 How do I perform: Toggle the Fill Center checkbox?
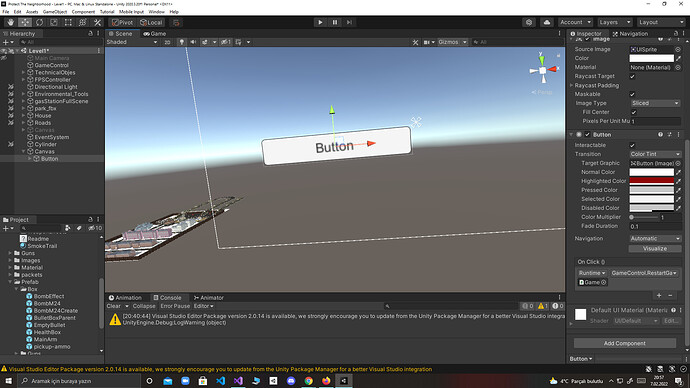click(634, 112)
